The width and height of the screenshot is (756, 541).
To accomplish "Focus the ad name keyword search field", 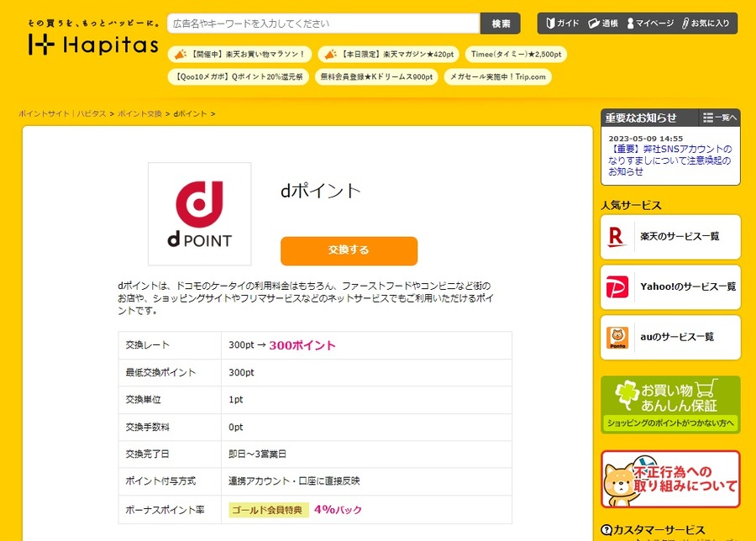I will point(323,24).
